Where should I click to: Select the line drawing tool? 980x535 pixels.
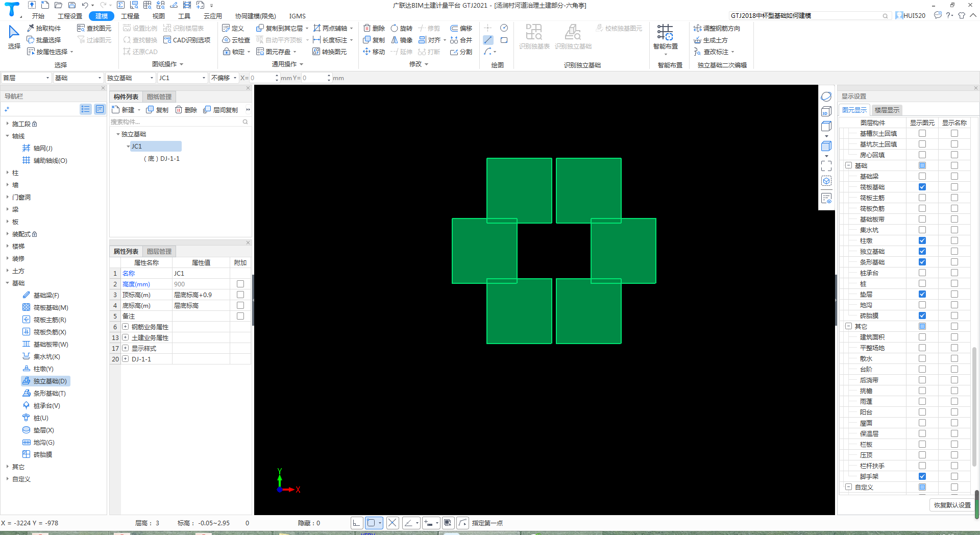coord(488,40)
